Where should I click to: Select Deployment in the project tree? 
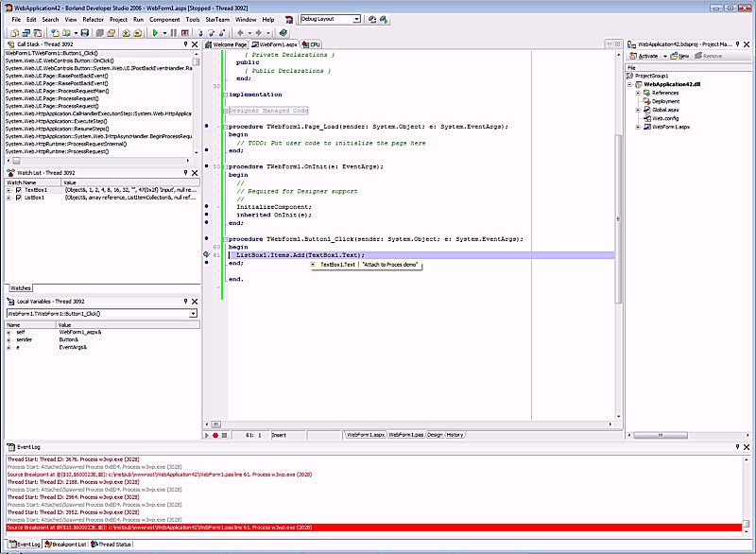pos(666,102)
